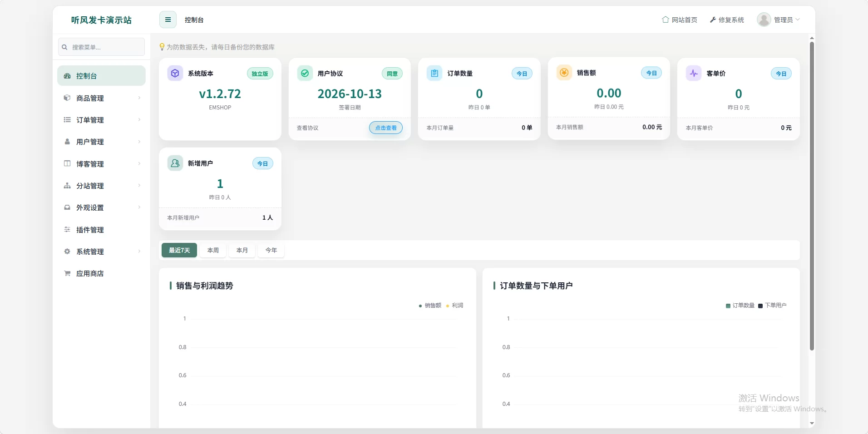Click the 插件管理 sliders icon
The width and height of the screenshot is (868, 434).
pyautogui.click(x=67, y=230)
